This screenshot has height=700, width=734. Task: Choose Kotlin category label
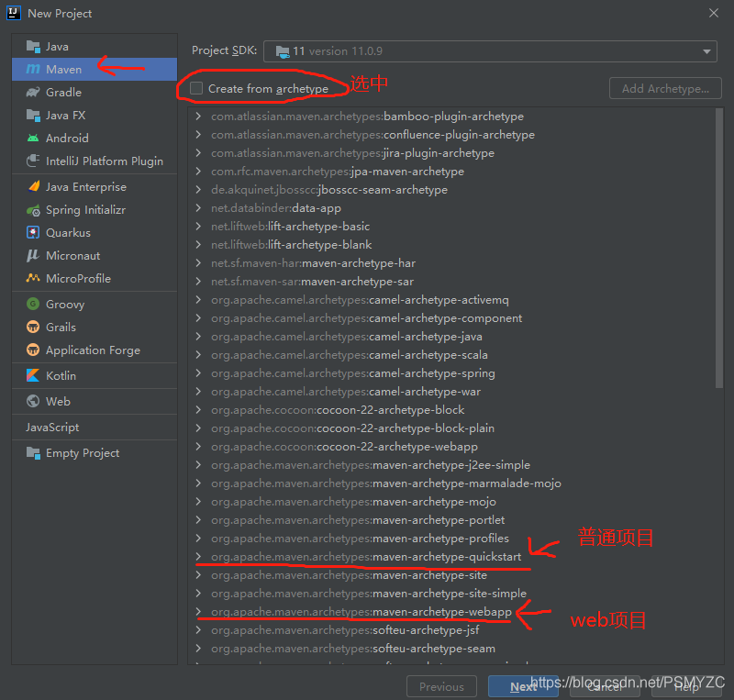[x=61, y=375]
